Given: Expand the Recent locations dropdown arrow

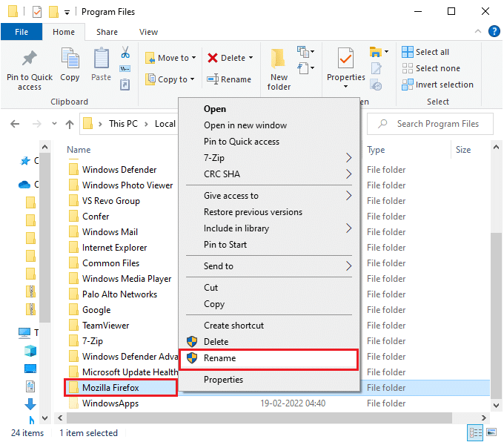Looking at the screenshot, I should point(54,124).
